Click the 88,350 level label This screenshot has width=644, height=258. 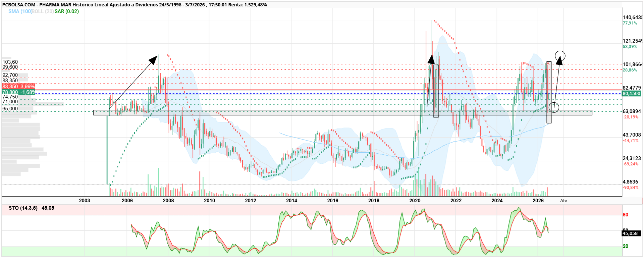pyautogui.click(x=10, y=81)
